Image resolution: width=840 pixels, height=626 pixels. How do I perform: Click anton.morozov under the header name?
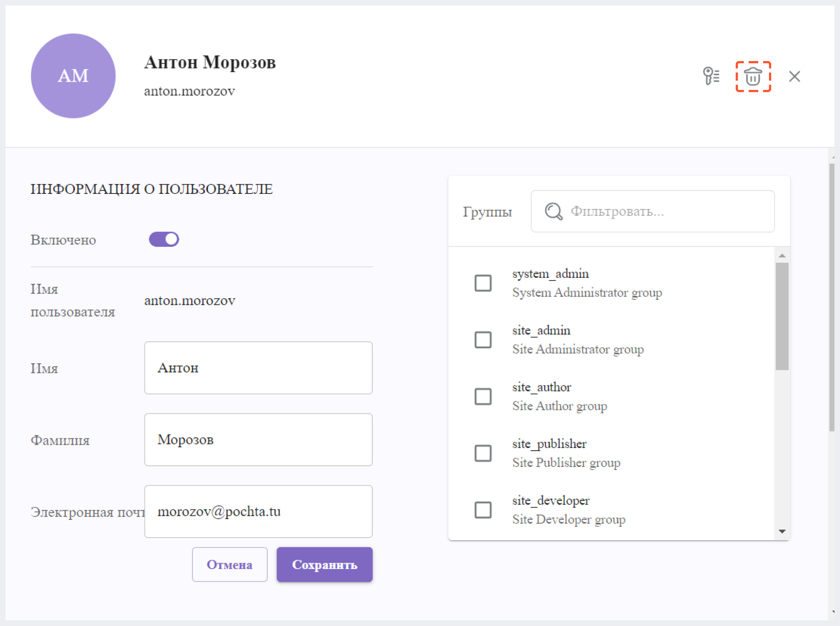[x=189, y=91]
